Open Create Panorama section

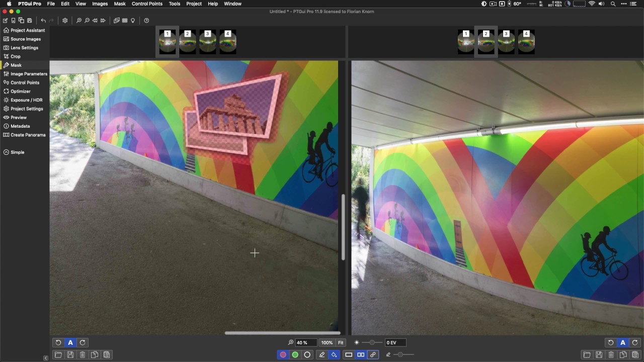(x=24, y=135)
